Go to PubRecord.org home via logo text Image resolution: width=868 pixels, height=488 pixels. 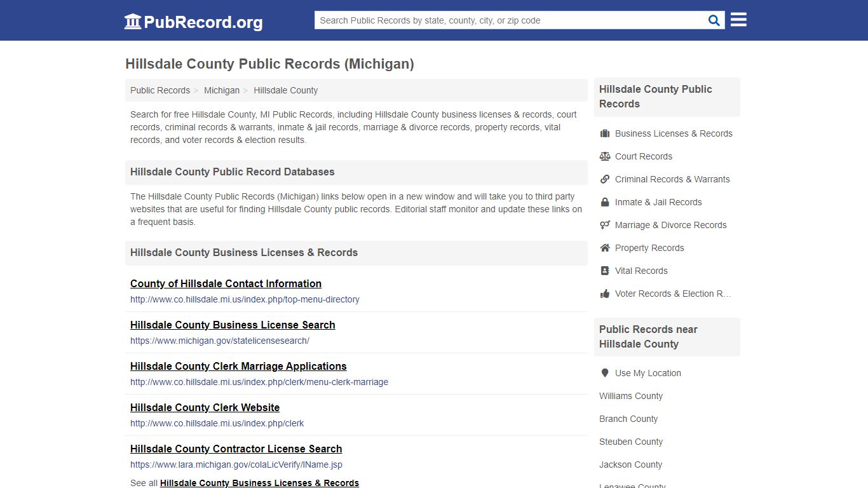point(203,22)
